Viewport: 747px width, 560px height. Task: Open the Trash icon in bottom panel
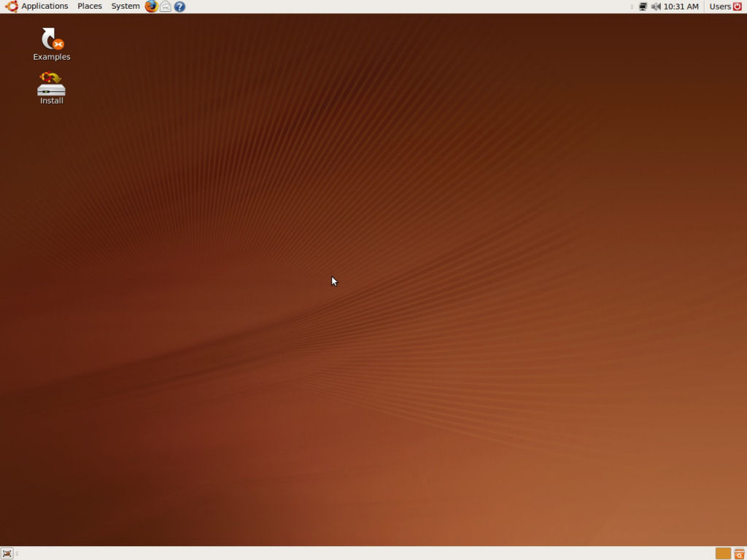(x=739, y=553)
